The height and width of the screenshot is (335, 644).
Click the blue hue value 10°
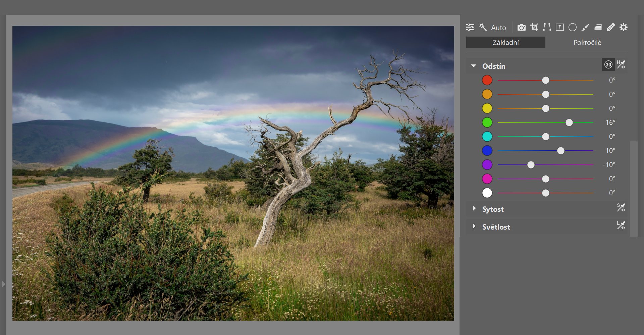pyautogui.click(x=610, y=151)
